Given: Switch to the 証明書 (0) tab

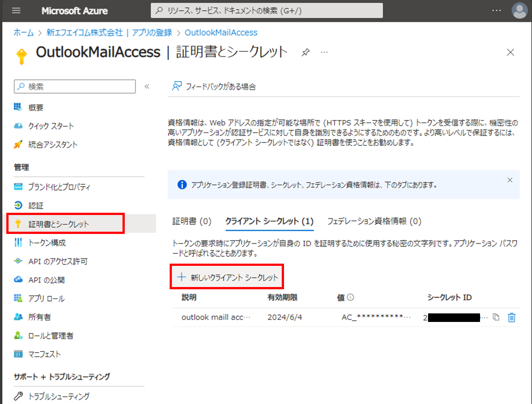Looking at the screenshot, I should 192,221.
